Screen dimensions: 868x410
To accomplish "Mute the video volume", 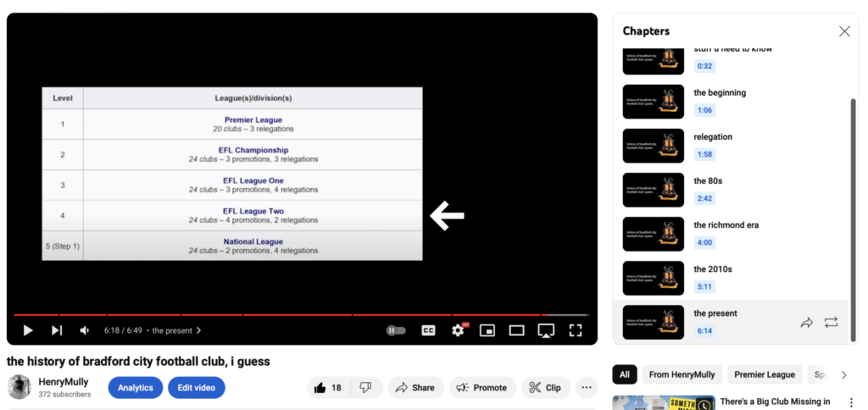I will point(84,330).
